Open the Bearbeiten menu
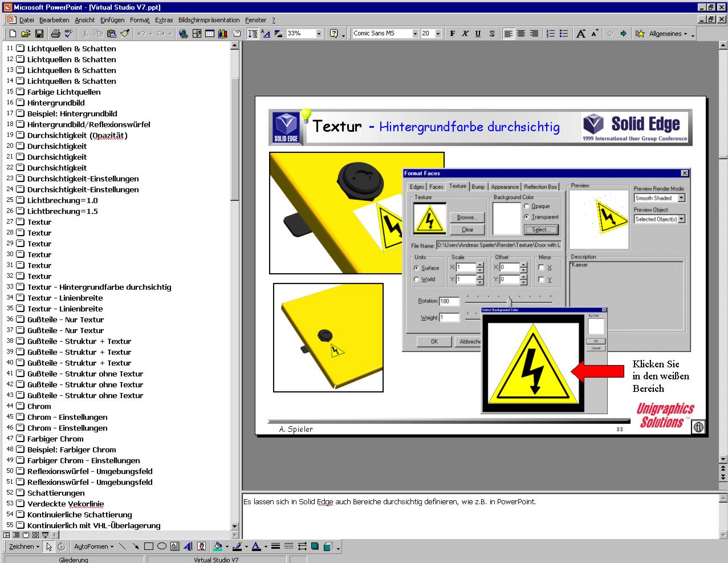Viewport: 728px width, 563px height. point(54,20)
